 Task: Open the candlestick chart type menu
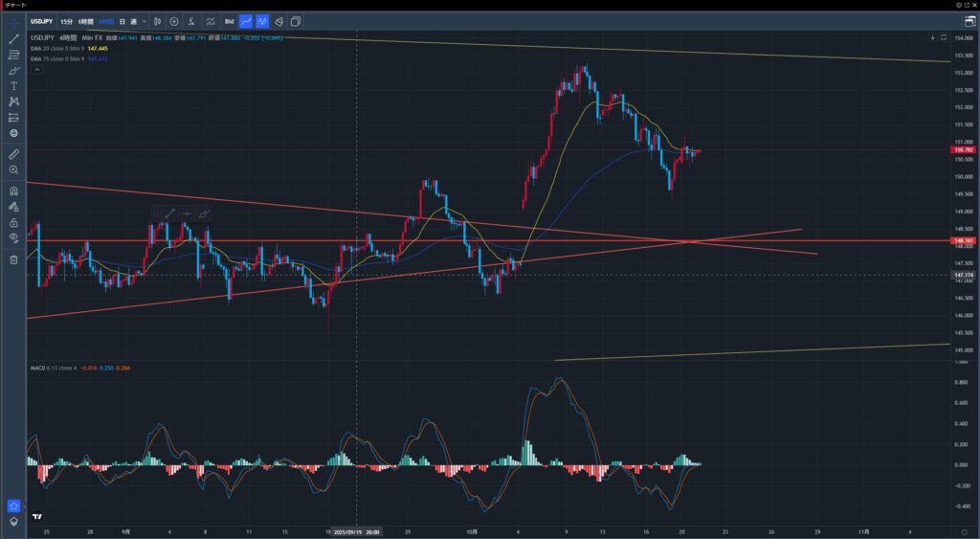point(157,21)
